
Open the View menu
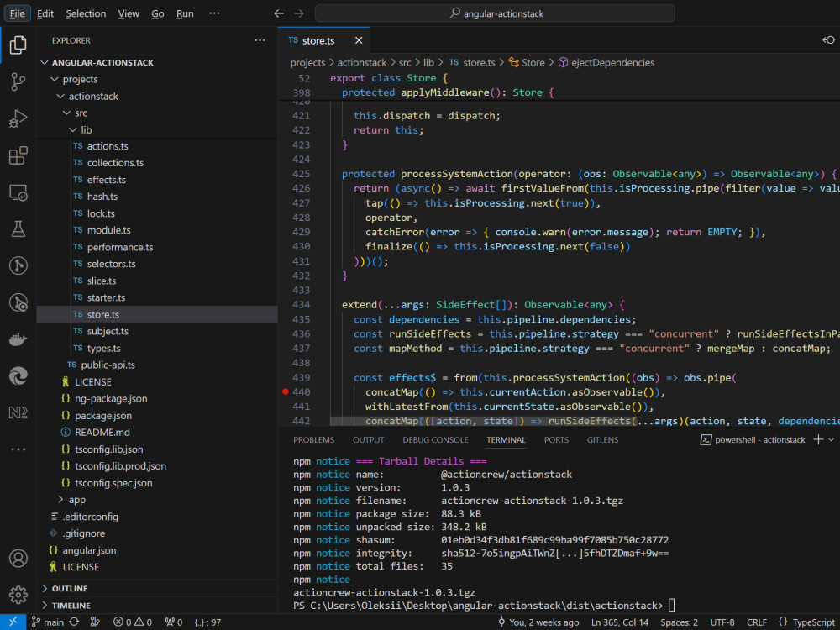(129, 13)
